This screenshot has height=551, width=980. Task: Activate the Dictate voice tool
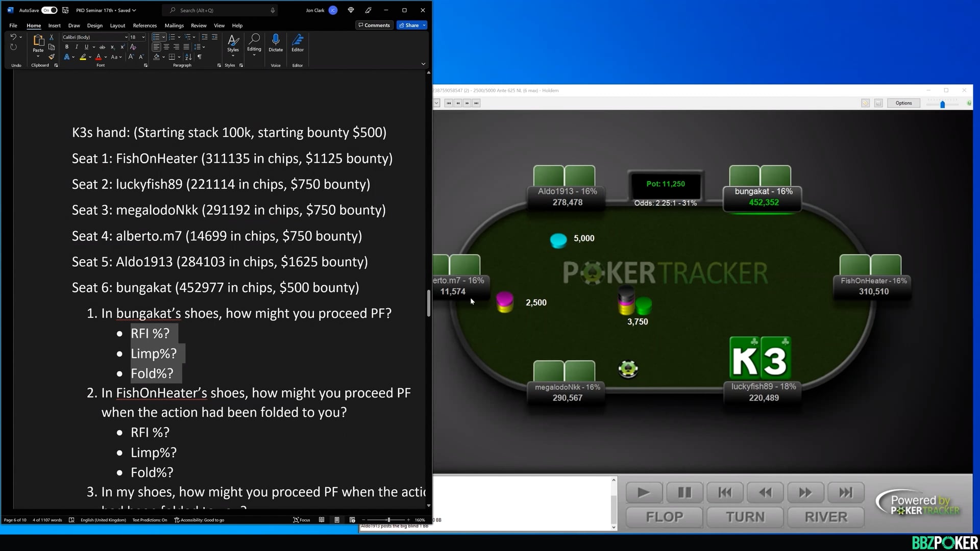click(x=276, y=46)
